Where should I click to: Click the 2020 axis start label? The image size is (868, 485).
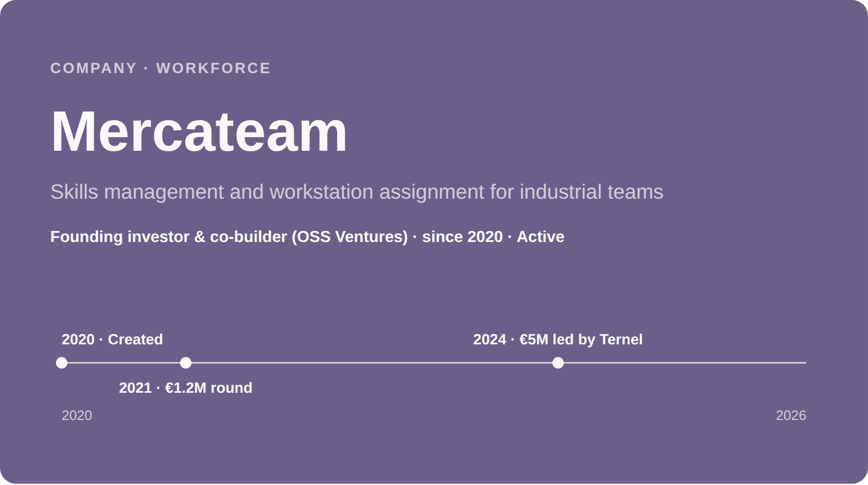coord(77,415)
